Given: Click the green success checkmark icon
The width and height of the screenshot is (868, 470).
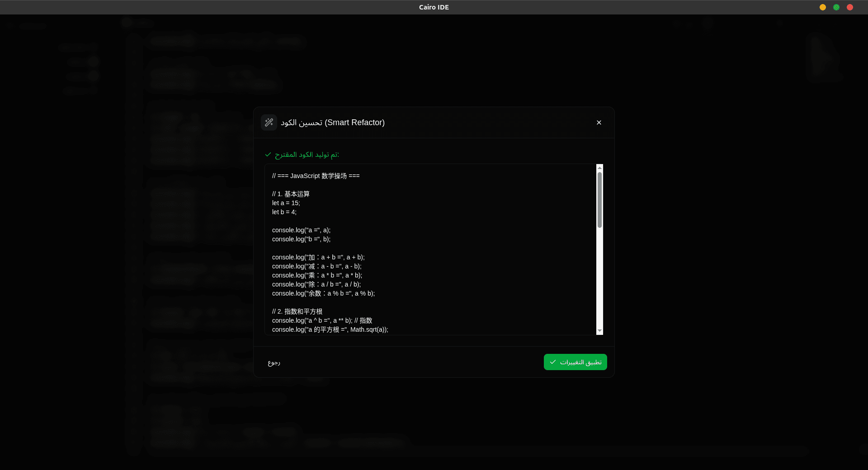Looking at the screenshot, I should point(268,155).
